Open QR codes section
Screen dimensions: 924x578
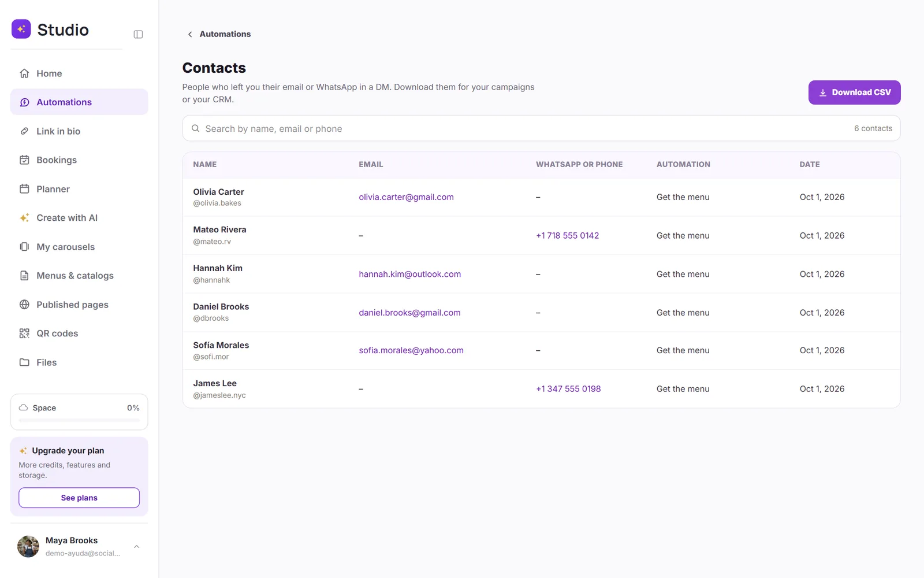point(79,334)
